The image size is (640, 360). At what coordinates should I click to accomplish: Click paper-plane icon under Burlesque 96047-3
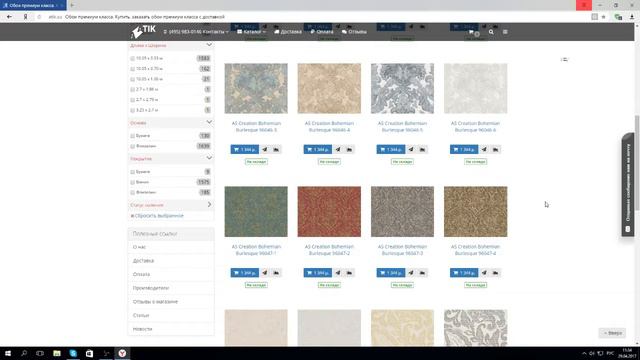[411, 273]
